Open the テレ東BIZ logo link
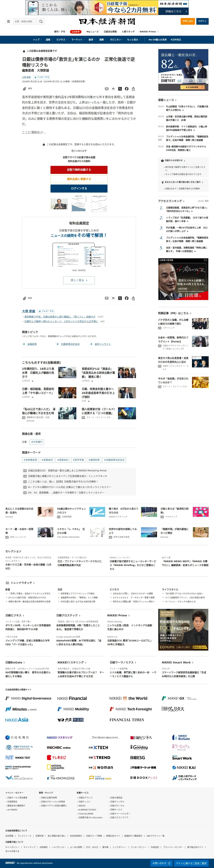Viewport: 214px width, 868px height. 56,758
